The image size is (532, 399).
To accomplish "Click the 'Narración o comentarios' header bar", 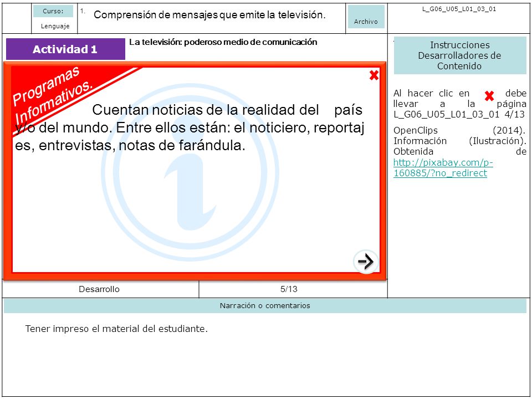I will pos(265,306).
